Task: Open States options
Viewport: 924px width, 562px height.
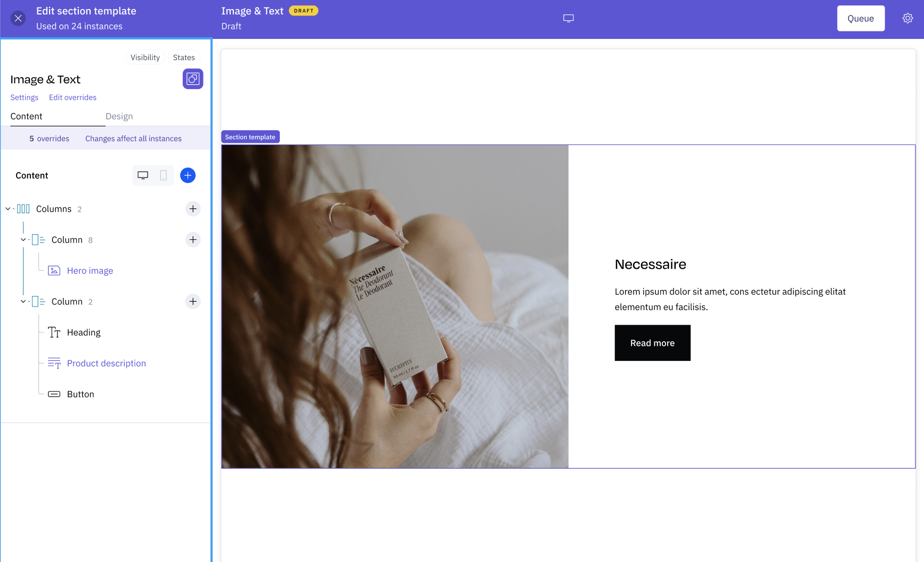Action: (x=184, y=58)
